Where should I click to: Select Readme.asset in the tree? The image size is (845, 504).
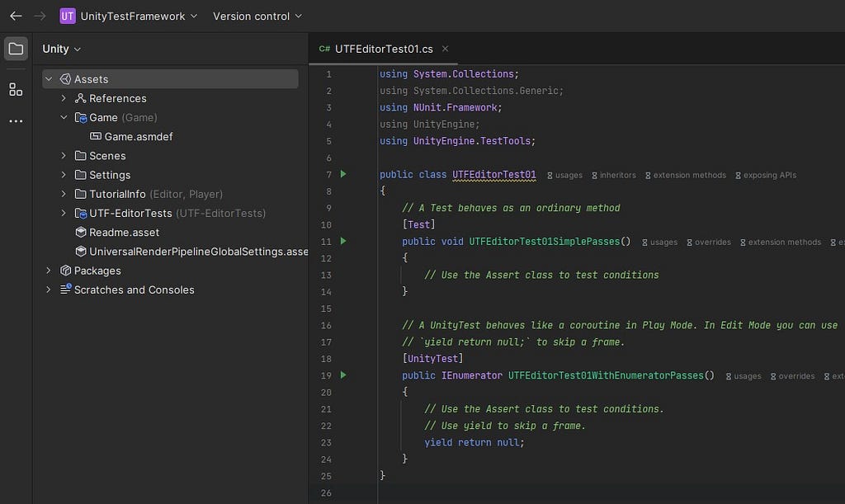coord(124,233)
